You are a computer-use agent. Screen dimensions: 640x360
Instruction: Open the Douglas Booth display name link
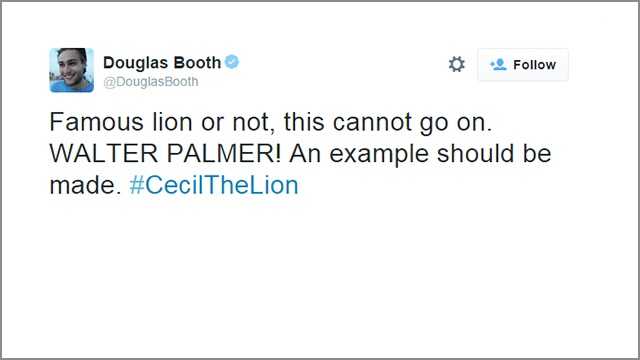(162, 63)
